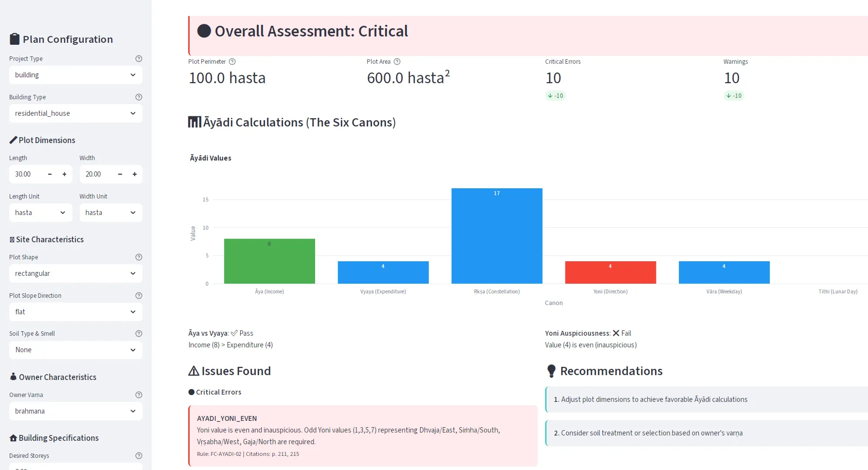Click the AYADI_YONI_EVEN error card
This screenshot has width=868, height=470.
click(x=363, y=436)
